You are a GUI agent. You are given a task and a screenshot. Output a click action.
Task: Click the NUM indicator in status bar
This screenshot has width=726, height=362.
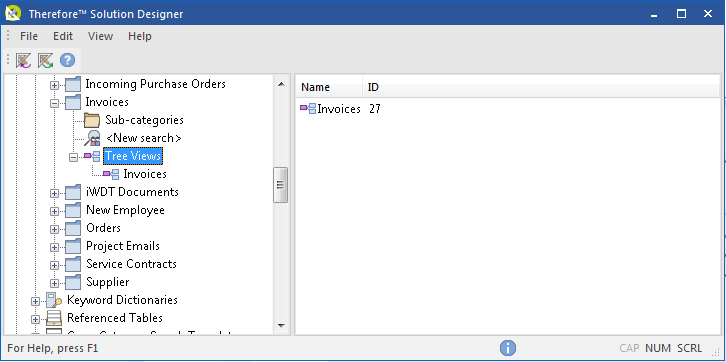tap(658, 348)
